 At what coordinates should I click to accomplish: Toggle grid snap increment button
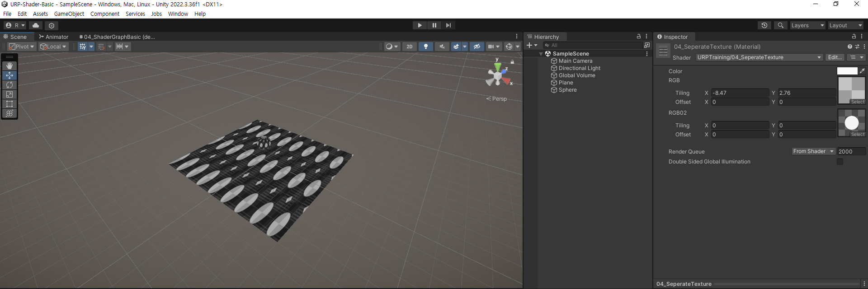[x=101, y=47]
